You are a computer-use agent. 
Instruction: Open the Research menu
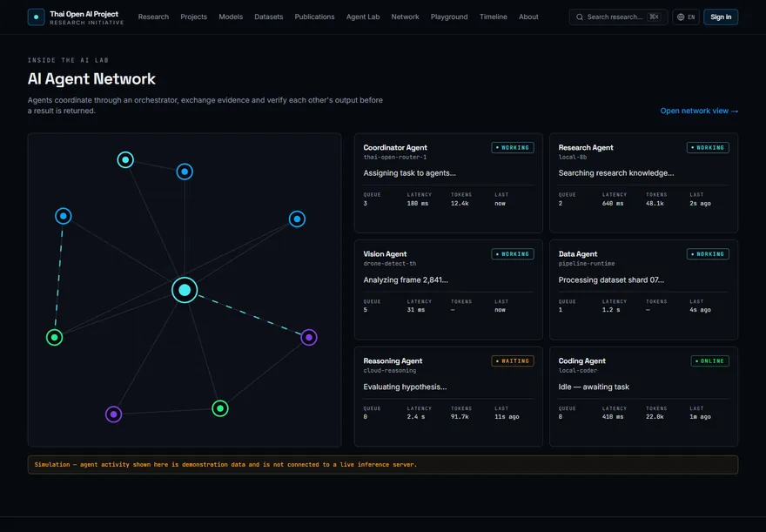pyautogui.click(x=153, y=17)
